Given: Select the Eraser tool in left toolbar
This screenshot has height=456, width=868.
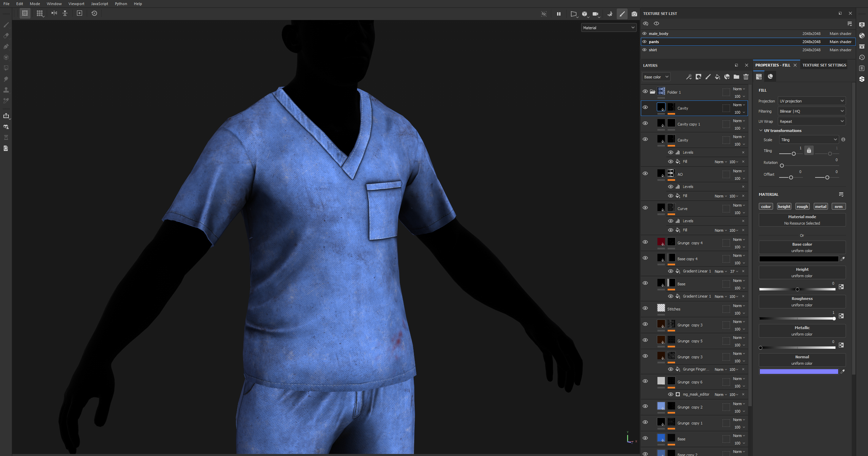Looking at the screenshot, I should coord(6,36).
